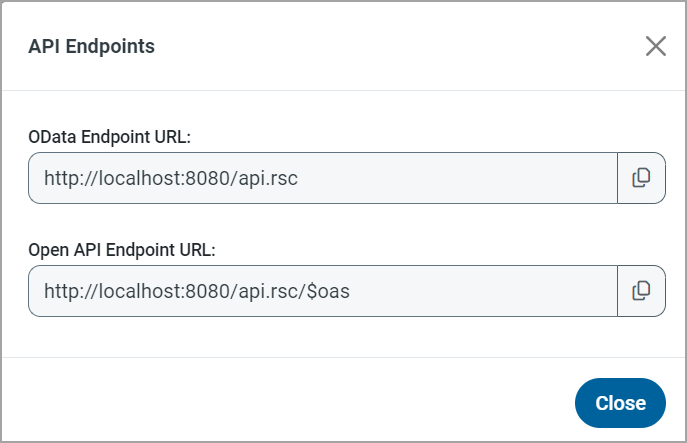Dismiss the dialog with the X icon
The width and height of the screenshot is (687, 443).
point(655,46)
